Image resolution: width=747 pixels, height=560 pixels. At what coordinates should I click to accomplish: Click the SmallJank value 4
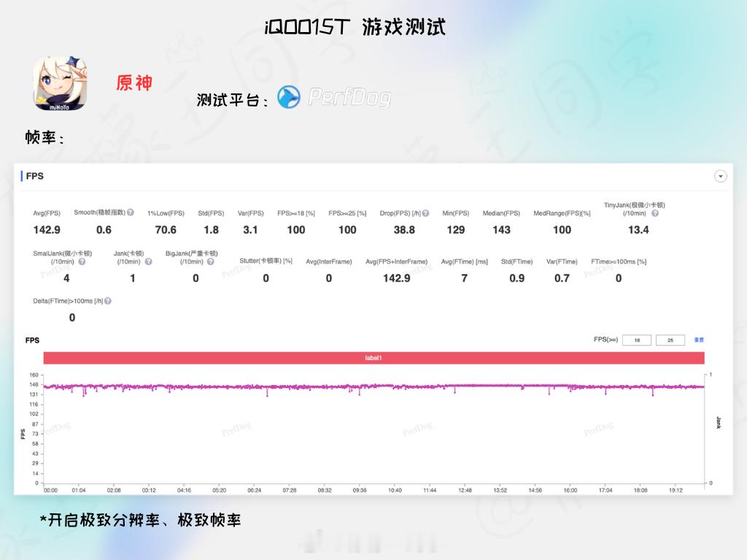coord(66,278)
